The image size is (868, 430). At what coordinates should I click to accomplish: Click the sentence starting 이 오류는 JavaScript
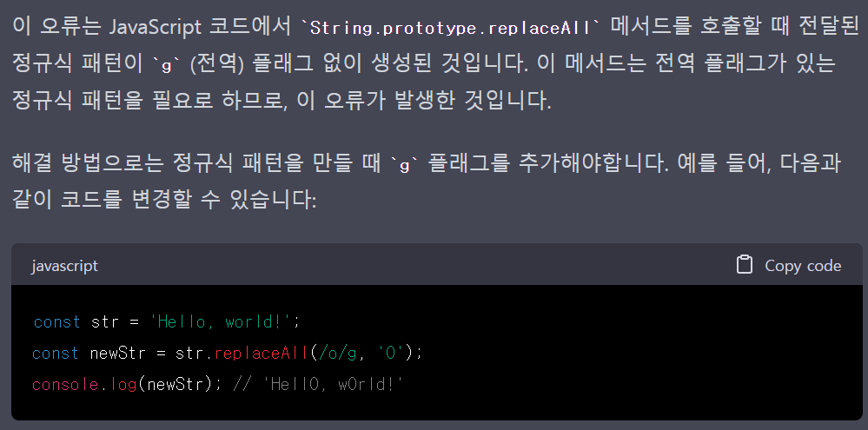pos(434,28)
